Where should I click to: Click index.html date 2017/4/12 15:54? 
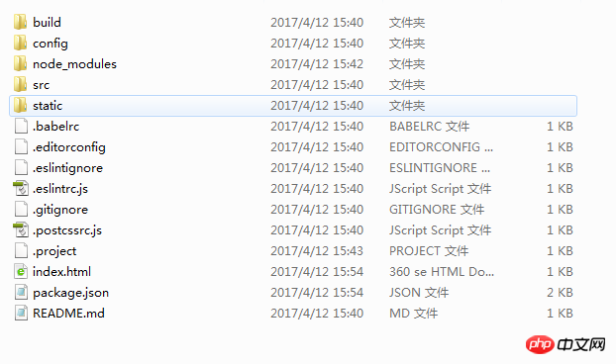pyautogui.click(x=317, y=271)
